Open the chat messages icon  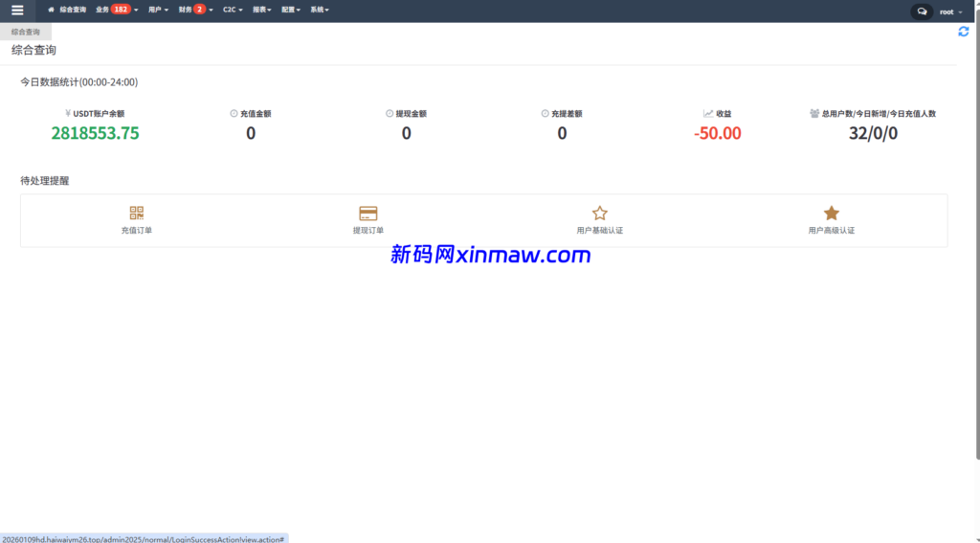pos(922,11)
